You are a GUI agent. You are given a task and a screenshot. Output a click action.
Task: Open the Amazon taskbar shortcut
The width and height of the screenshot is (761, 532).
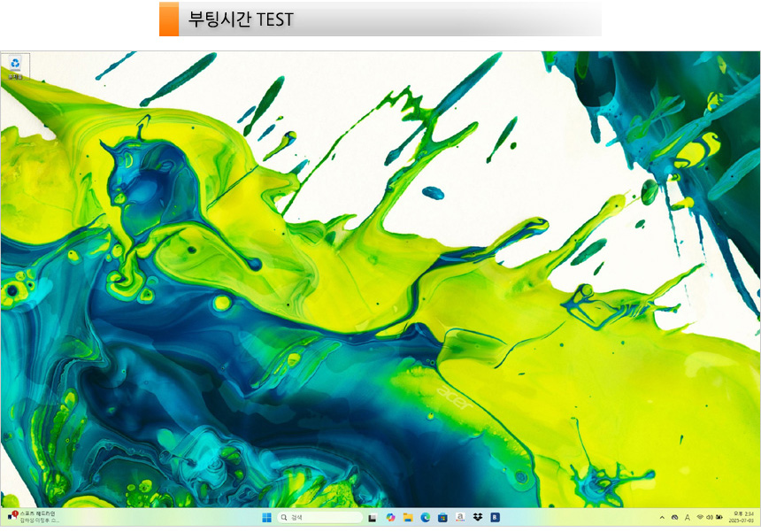(460, 517)
